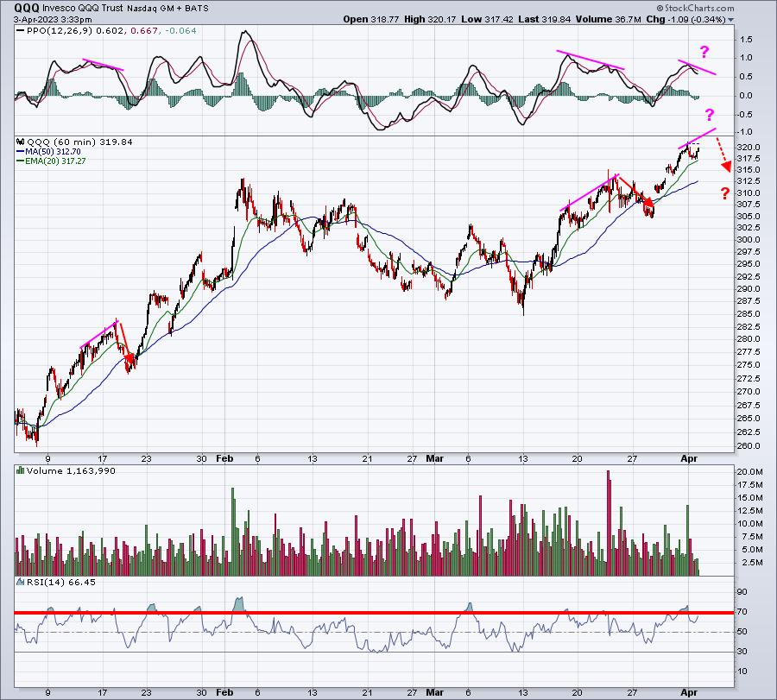
Task: Click the Apr label on bottom date axis
Action: [689, 692]
